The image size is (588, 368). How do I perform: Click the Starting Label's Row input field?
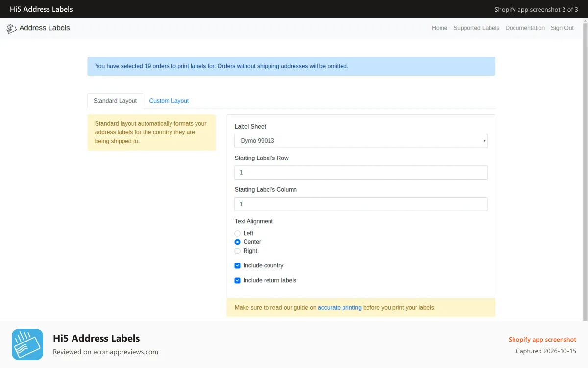point(361,173)
